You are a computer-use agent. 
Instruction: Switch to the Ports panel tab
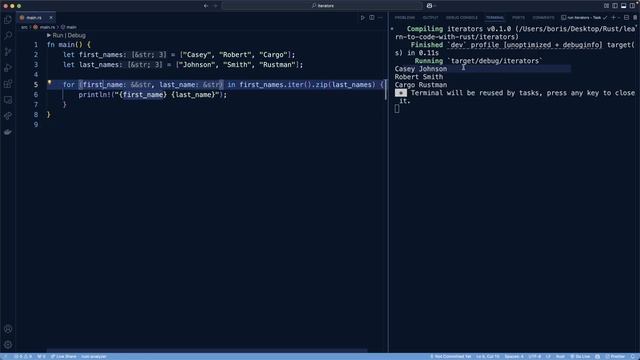[x=518, y=18]
